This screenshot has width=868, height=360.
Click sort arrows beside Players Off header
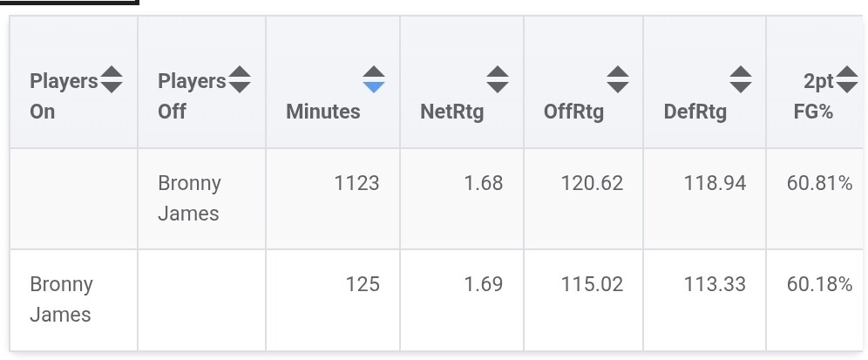240,80
